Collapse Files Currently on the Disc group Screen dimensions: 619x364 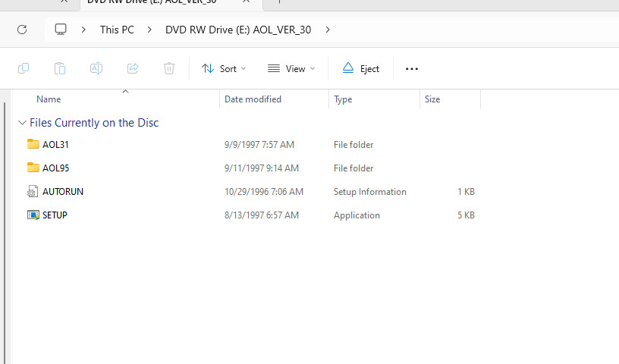(22, 123)
